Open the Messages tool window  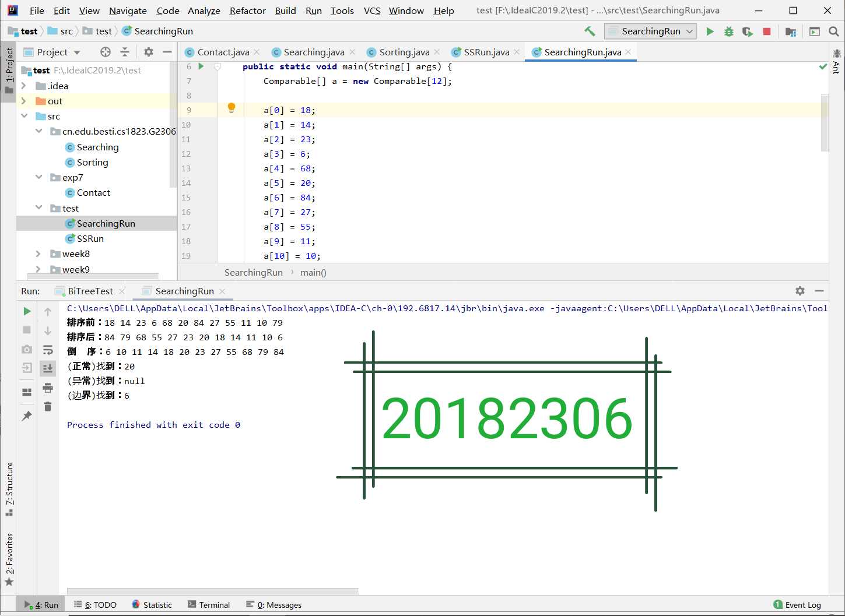274,605
